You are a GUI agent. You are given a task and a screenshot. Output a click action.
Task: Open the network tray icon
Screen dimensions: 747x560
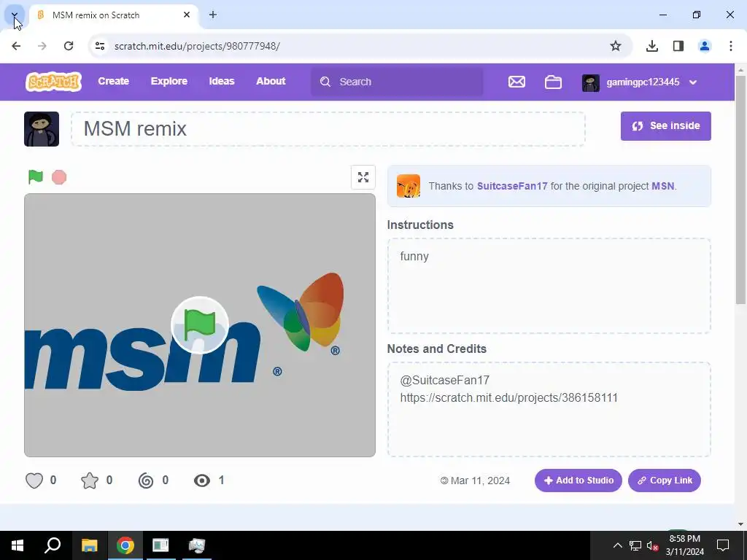point(635,545)
